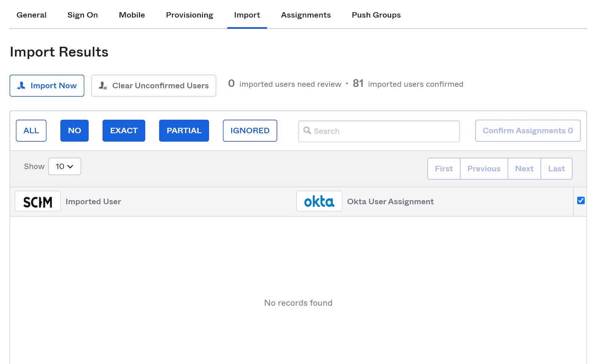
Task: Navigate to the Provisioning tab
Action: click(x=189, y=15)
